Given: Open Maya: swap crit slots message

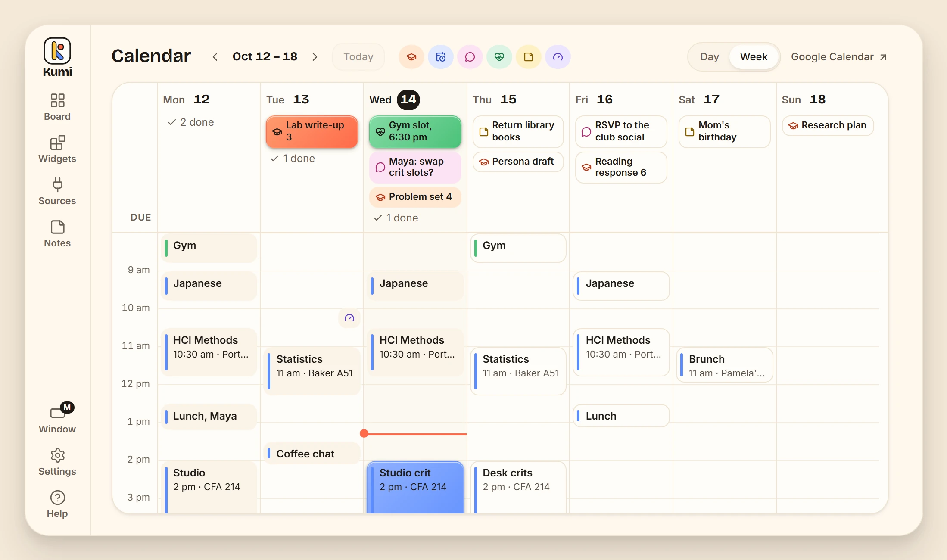Looking at the screenshot, I should [x=415, y=167].
